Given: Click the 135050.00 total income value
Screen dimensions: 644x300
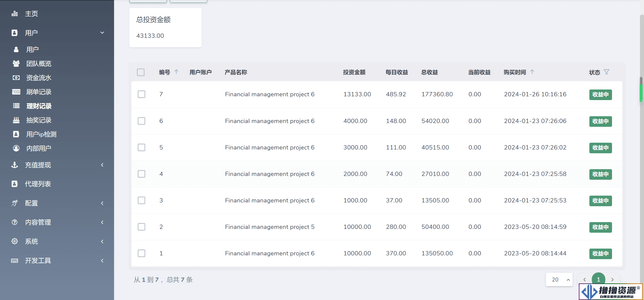Looking at the screenshot, I should pyautogui.click(x=437, y=253).
